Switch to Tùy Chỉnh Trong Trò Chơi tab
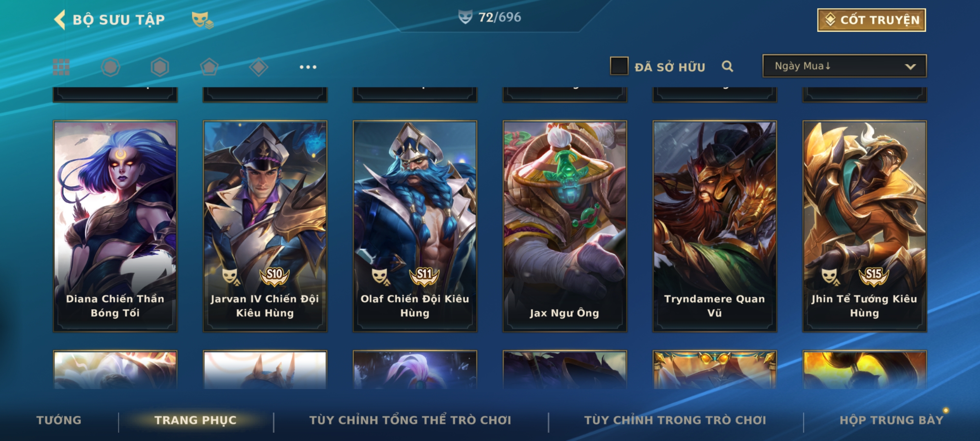This screenshot has width=980, height=441. (x=675, y=420)
